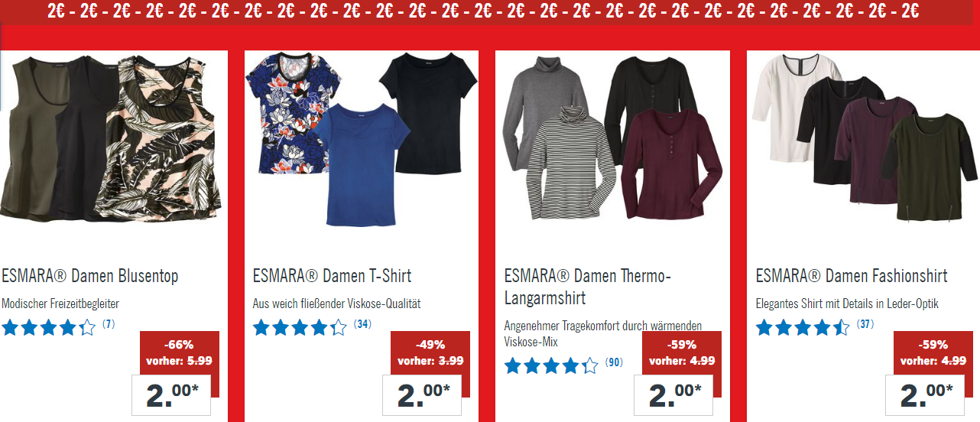Open the 90 reviews for the Thermo-Langarmshirt

614,362
